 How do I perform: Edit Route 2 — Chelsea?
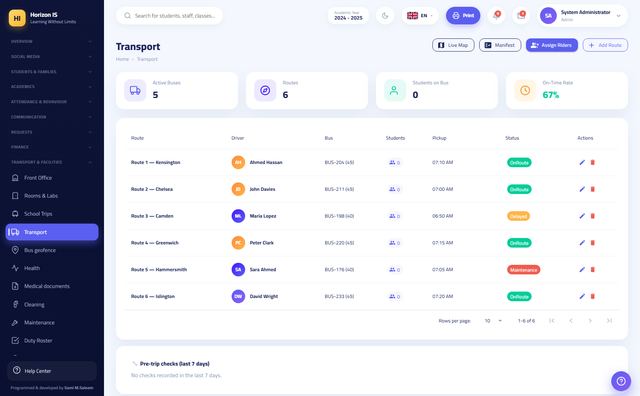(582, 189)
